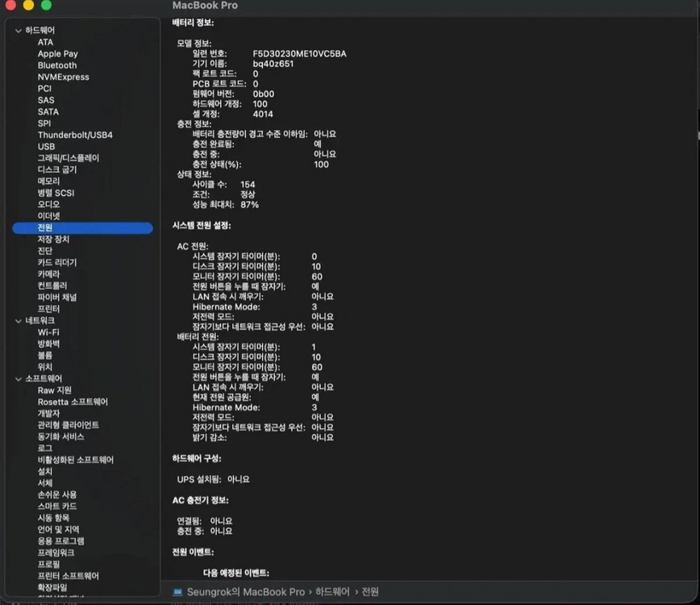
Task: Select highlighted 전원 sidebar item
Action: [82, 227]
